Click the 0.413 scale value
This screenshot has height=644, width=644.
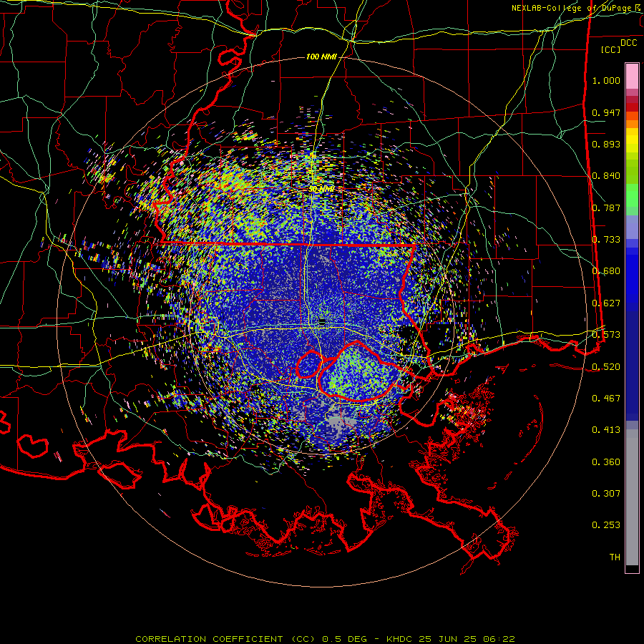click(606, 430)
